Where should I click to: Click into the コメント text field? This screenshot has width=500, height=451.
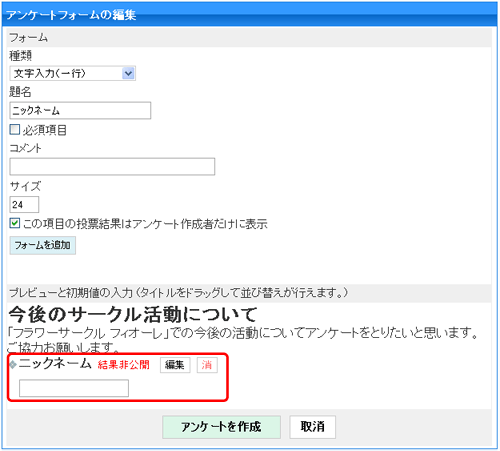tap(112, 166)
